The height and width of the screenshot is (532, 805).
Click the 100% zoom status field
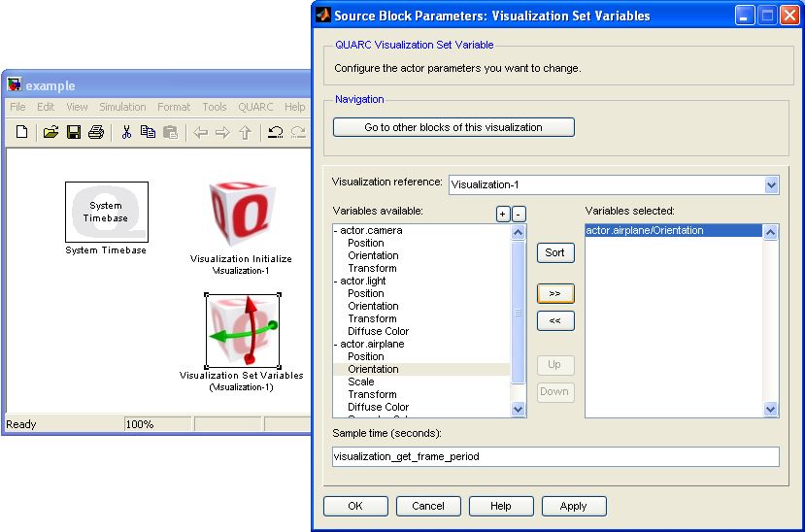(157, 424)
